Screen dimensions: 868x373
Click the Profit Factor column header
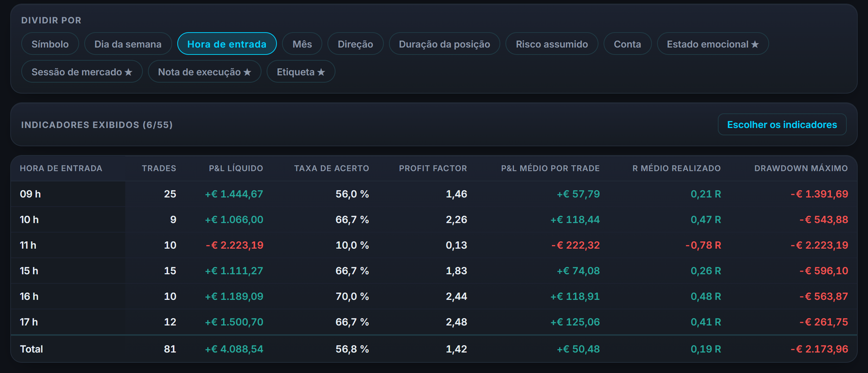click(x=433, y=169)
